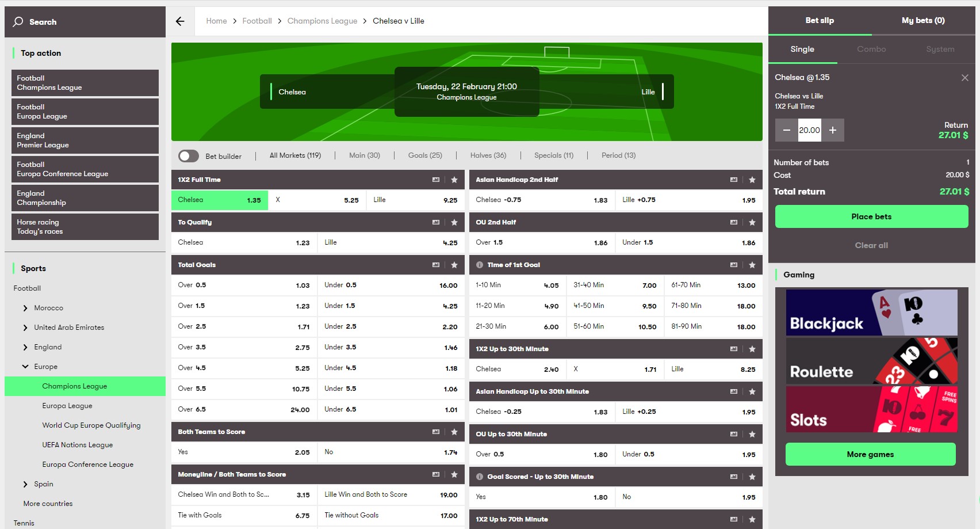Favorite 1X2 Up to 30th Minute star
980x529 pixels.
coord(752,349)
